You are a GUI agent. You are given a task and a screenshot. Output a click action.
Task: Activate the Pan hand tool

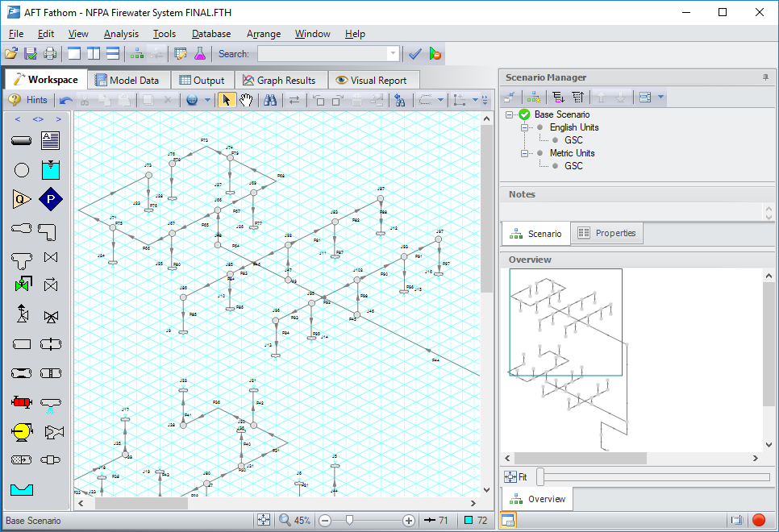point(246,100)
